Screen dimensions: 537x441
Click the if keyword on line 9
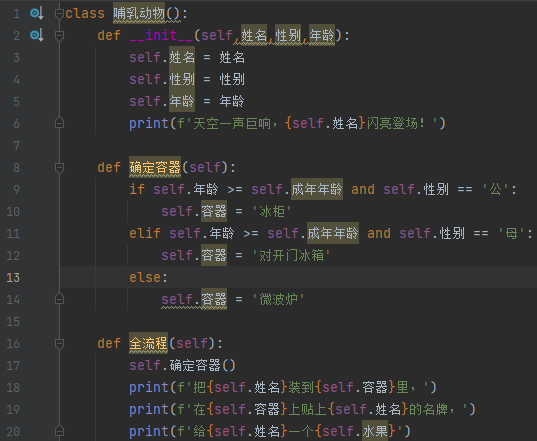(x=137, y=189)
